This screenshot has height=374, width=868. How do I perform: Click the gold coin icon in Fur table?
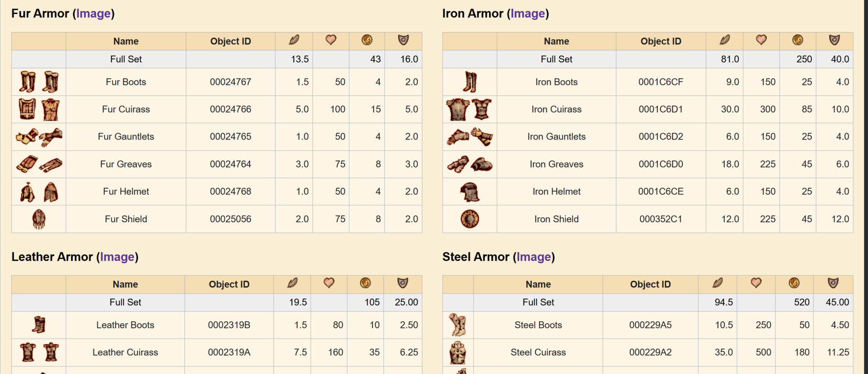(367, 40)
